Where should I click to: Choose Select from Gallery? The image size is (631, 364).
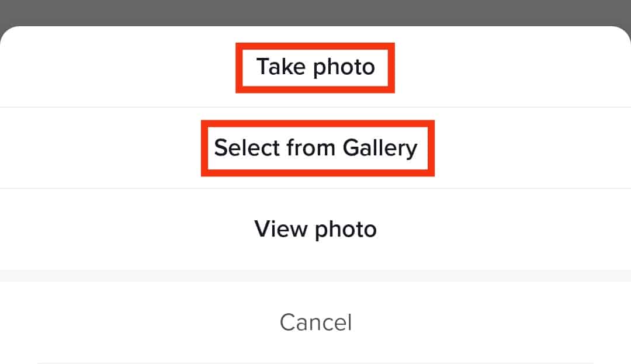[x=315, y=148]
